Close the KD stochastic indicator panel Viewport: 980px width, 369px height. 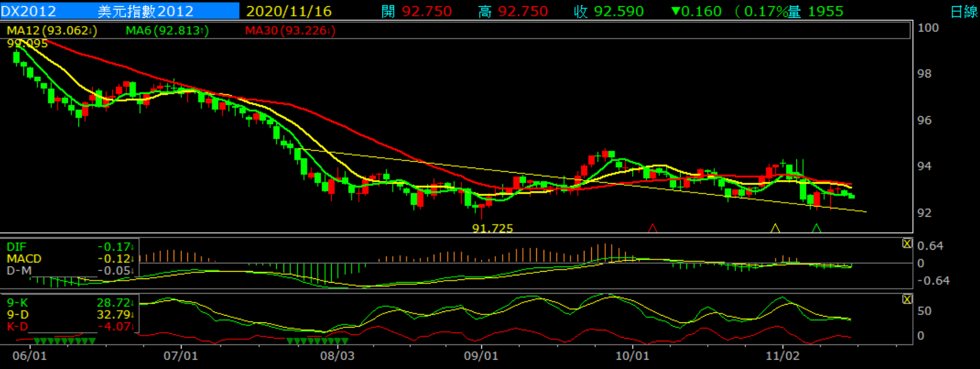(x=907, y=299)
